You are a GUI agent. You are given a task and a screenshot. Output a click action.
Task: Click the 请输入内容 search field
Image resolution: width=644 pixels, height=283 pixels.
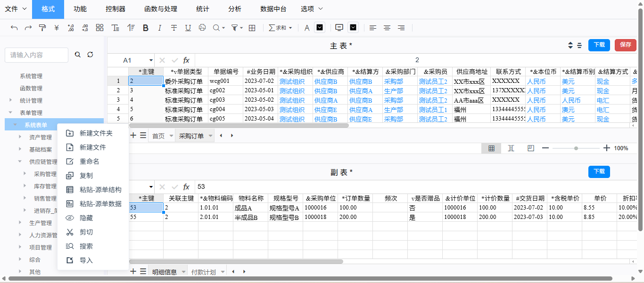pos(37,55)
